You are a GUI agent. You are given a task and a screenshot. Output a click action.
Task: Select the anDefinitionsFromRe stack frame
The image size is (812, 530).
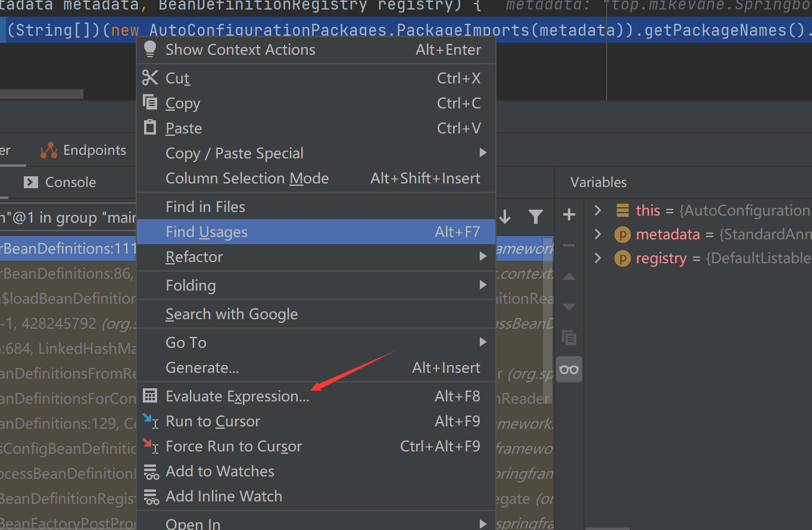point(68,373)
